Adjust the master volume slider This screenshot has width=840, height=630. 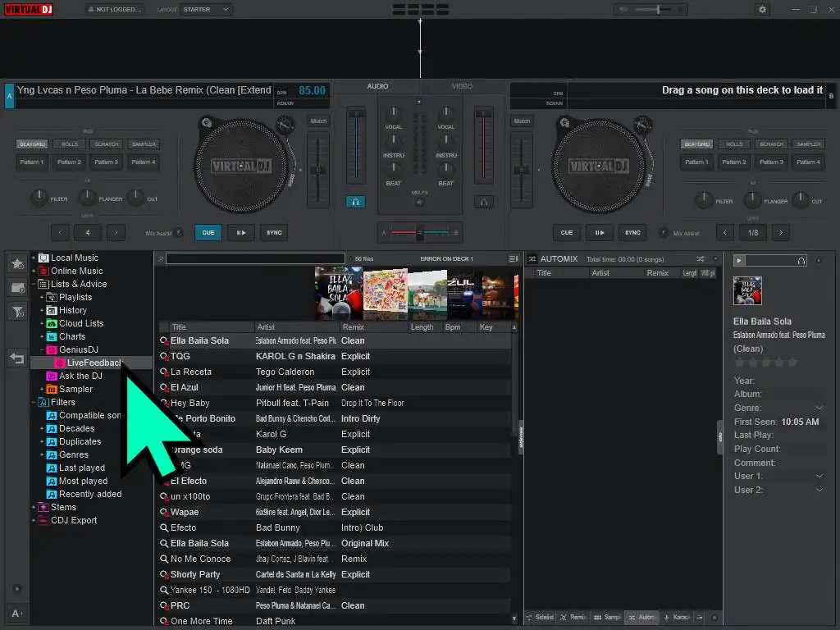659,9
